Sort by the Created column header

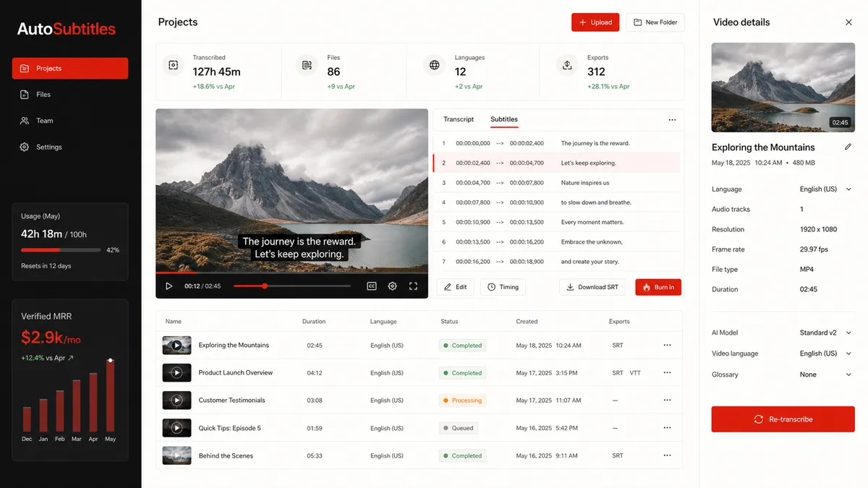527,322
